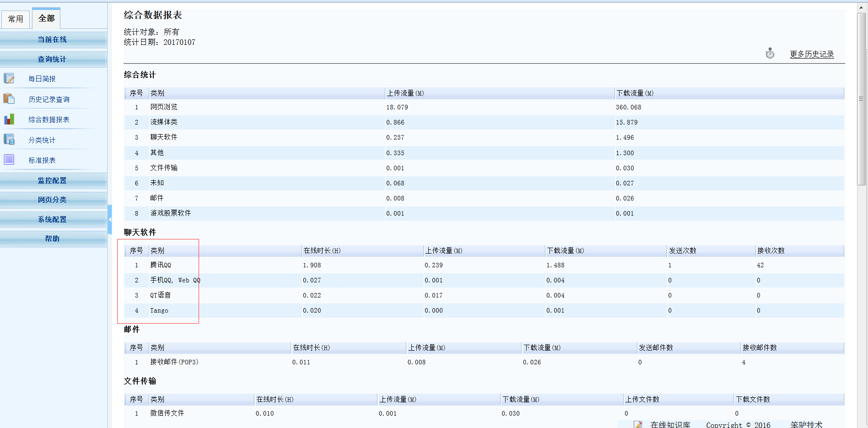This screenshot has width=868, height=428.
Task: Switch to the 常用 tab
Action: (16, 19)
